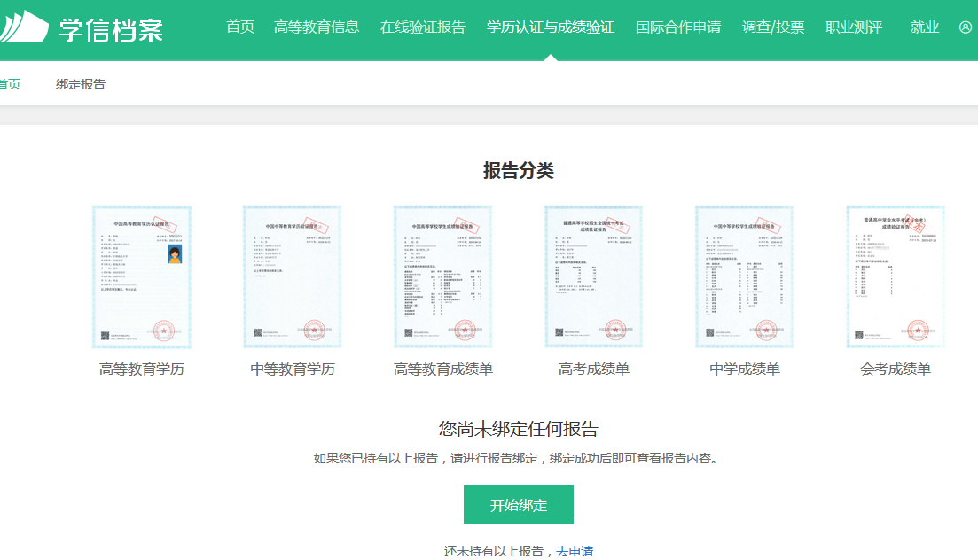
Task: Open 学历认证与成绩验证 navigation tab
Action: (x=550, y=27)
